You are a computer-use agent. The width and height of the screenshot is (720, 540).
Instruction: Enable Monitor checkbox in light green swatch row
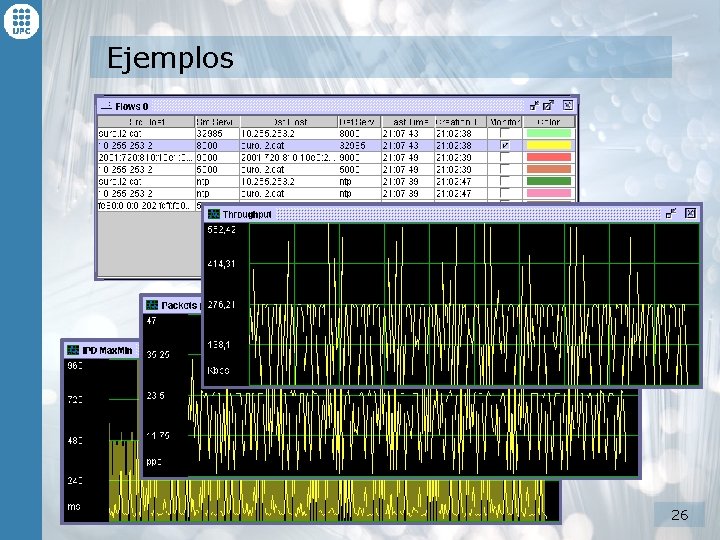click(505, 134)
